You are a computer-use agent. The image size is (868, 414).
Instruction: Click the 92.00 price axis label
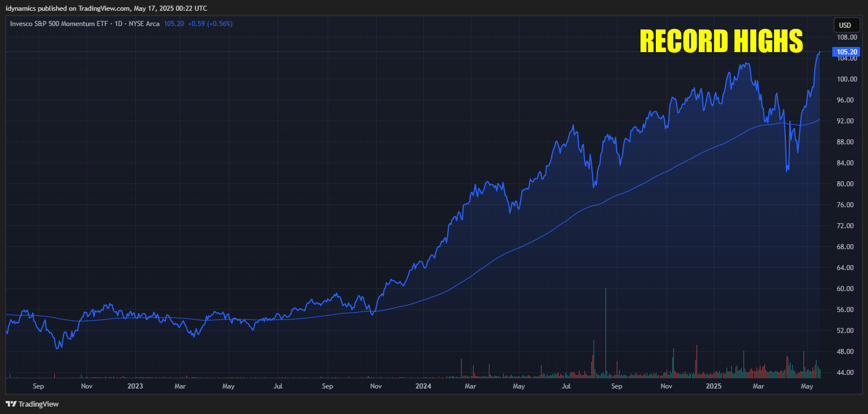845,121
